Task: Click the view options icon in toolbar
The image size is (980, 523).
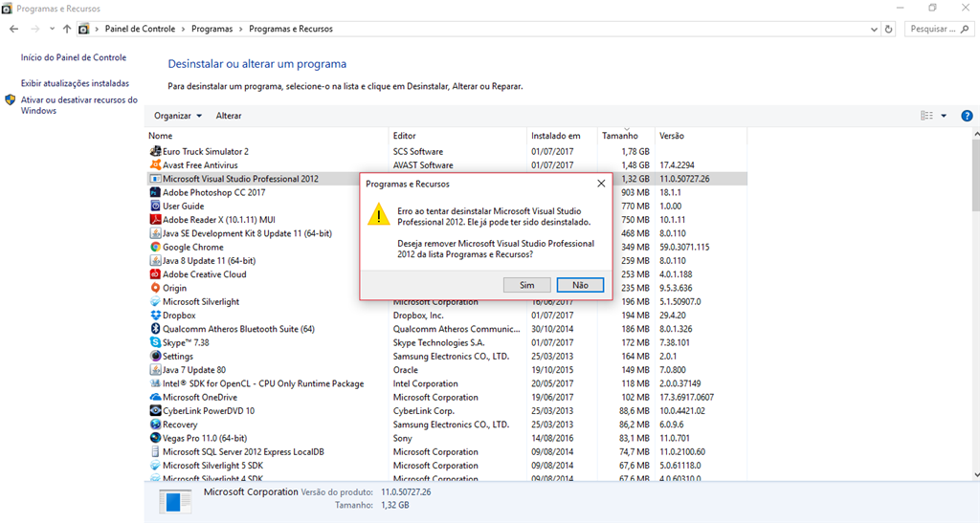Action: pyautogui.click(x=926, y=116)
